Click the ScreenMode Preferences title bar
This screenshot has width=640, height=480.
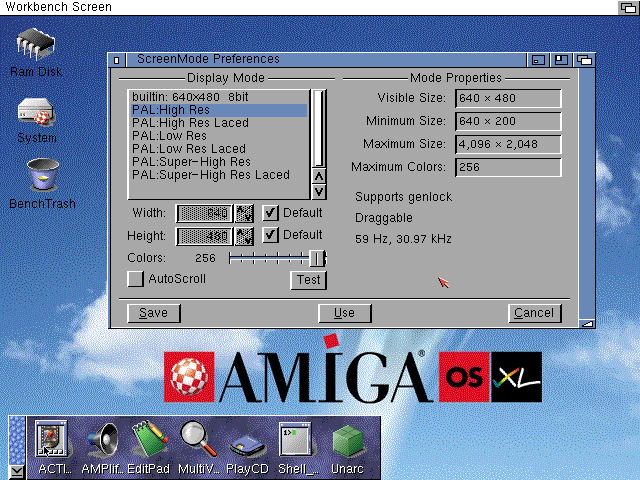click(326, 60)
